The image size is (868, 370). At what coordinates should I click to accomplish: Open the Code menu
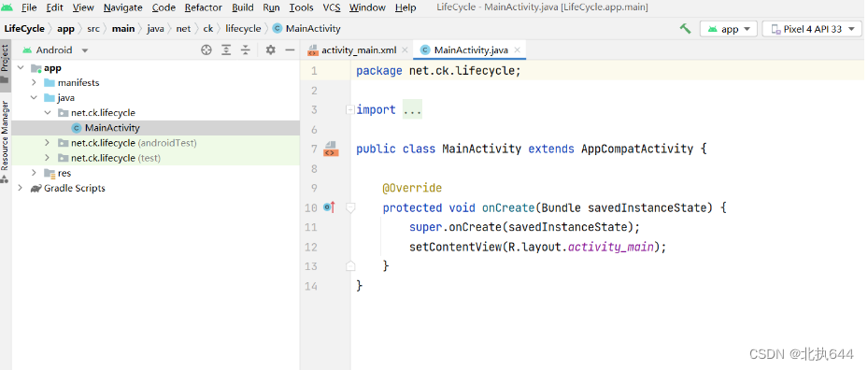164,7
